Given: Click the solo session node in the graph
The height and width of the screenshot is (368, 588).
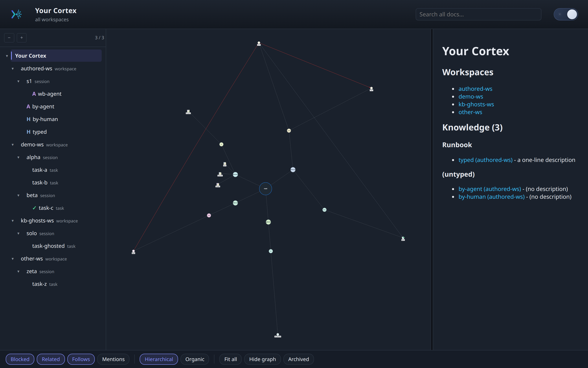Looking at the screenshot, I should [x=270, y=251].
